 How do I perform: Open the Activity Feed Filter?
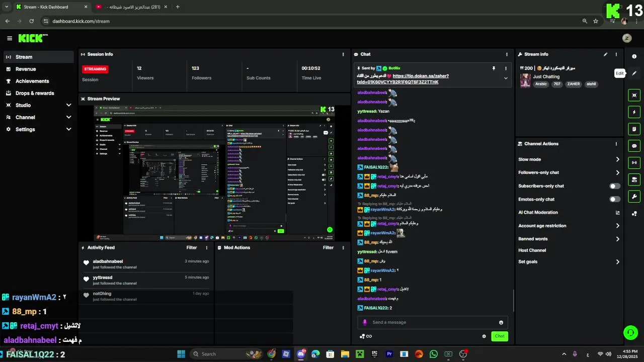click(192, 248)
